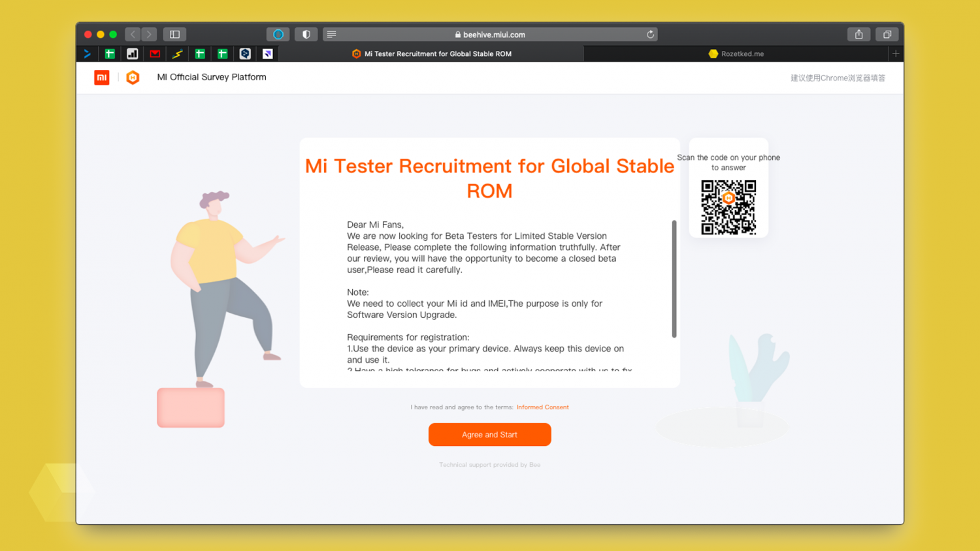Open the blue arrow pinned tab
The height and width of the screenshot is (551, 980).
tap(88, 54)
